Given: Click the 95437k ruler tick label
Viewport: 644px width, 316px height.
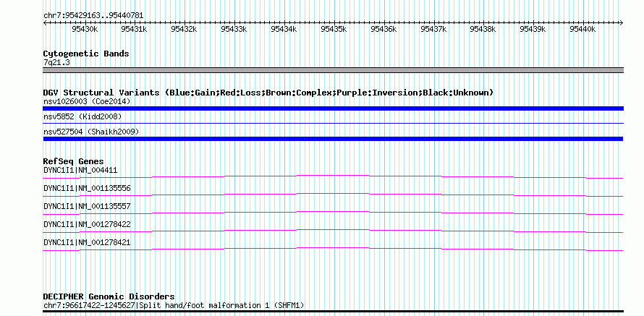Looking at the screenshot, I should (433, 29).
